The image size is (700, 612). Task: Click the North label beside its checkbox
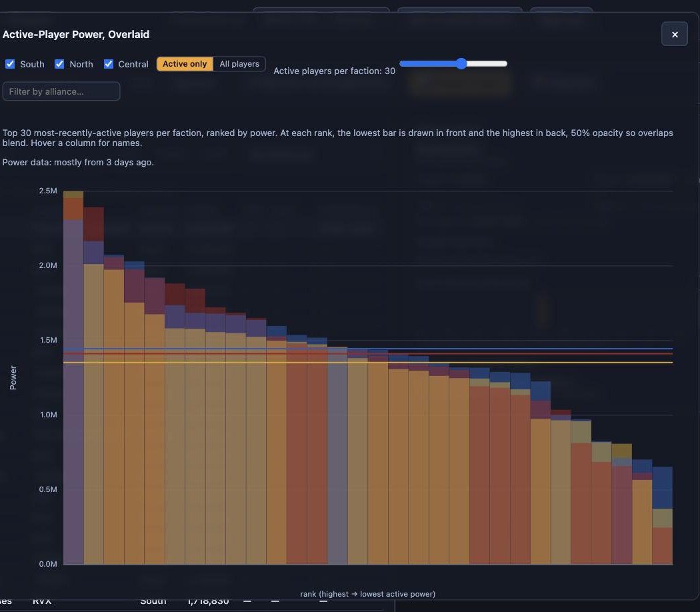pos(81,64)
